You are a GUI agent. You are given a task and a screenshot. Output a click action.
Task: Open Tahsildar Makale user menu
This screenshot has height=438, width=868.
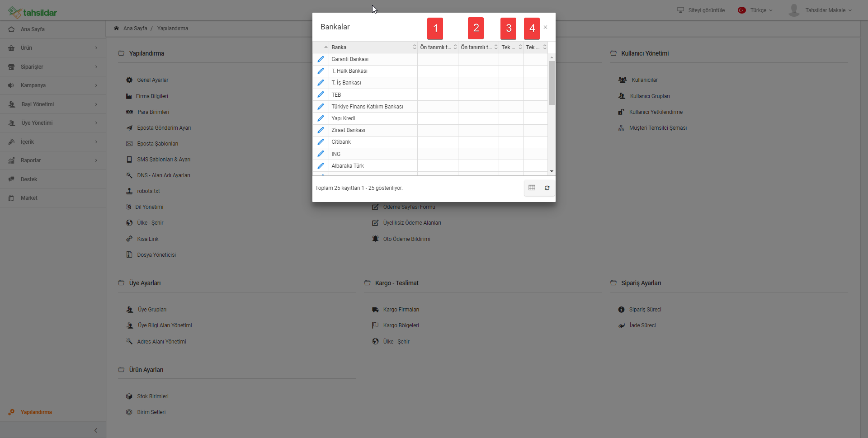(x=820, y=10)
